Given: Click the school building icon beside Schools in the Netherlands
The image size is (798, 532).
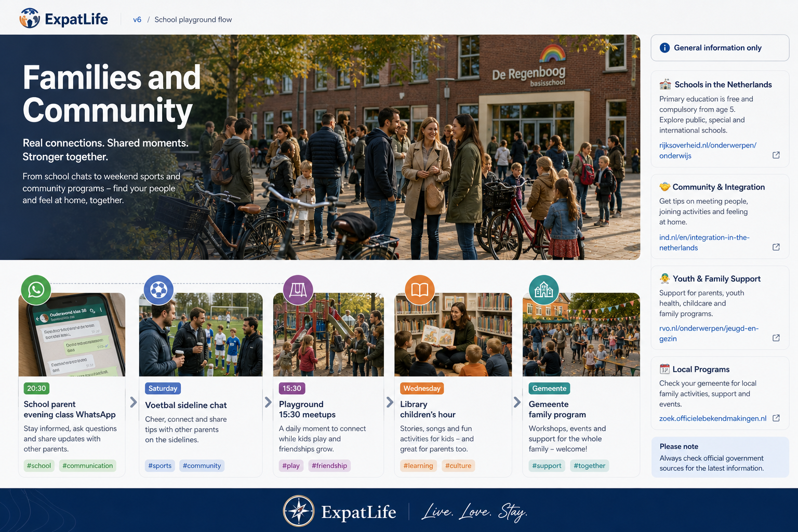Looking at the screenshot, I should (665, 84).
